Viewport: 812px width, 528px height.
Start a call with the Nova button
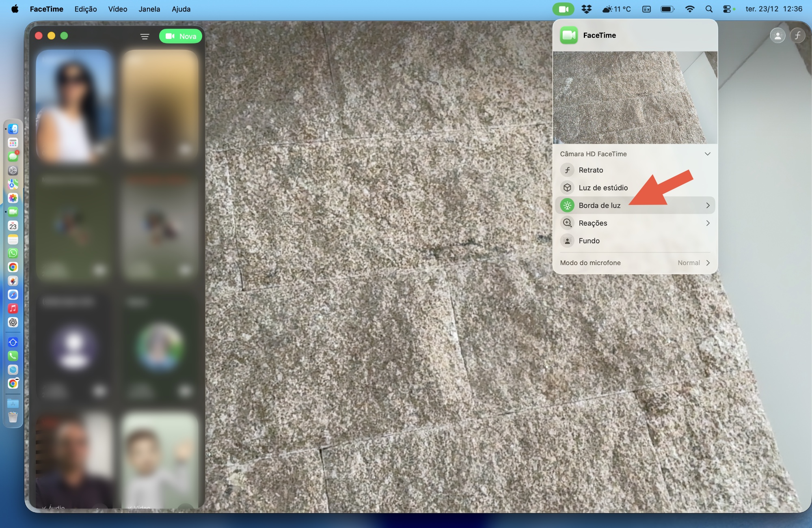click(181, 36)
